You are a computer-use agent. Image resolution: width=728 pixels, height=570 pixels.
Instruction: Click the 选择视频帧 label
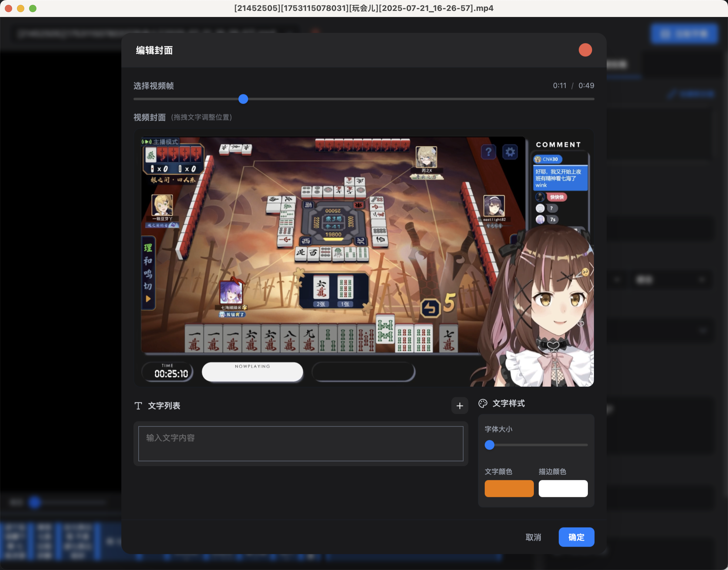coord(153,86)
